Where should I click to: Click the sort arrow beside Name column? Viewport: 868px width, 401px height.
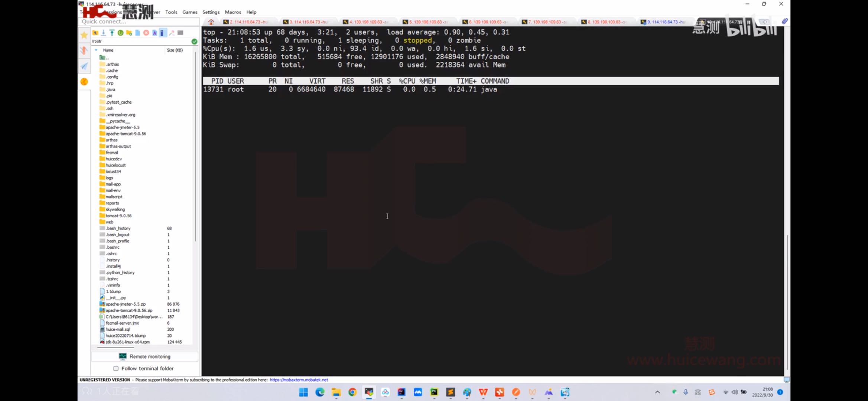click(x=96, y=50)
